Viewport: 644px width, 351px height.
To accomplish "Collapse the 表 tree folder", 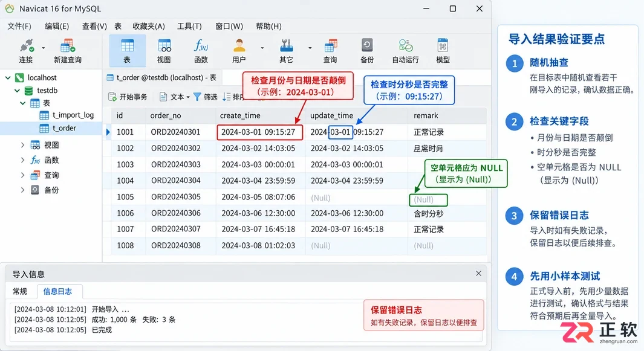I will 22,103.
